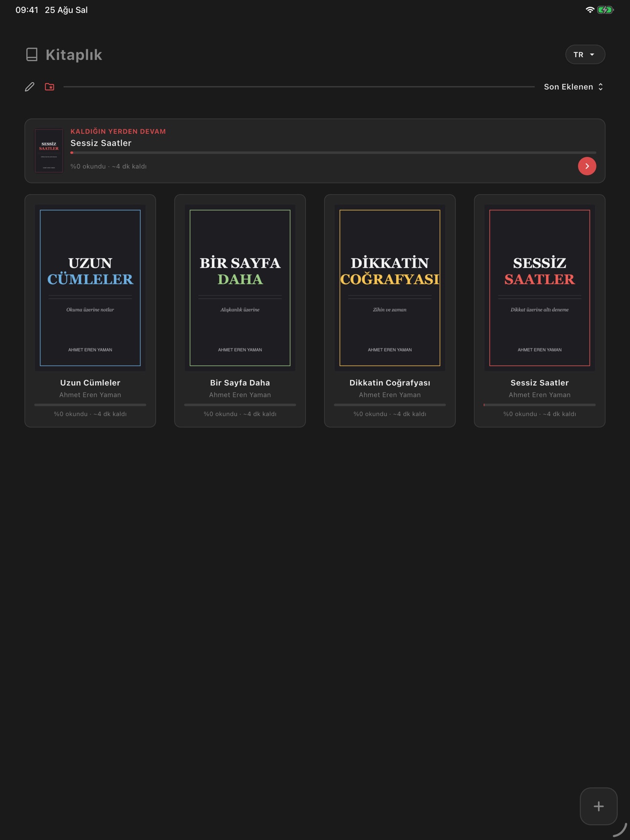Open the Uzun Cümleler book cover
This screenshot has width=630, height=840.
[x=90, y=288]
